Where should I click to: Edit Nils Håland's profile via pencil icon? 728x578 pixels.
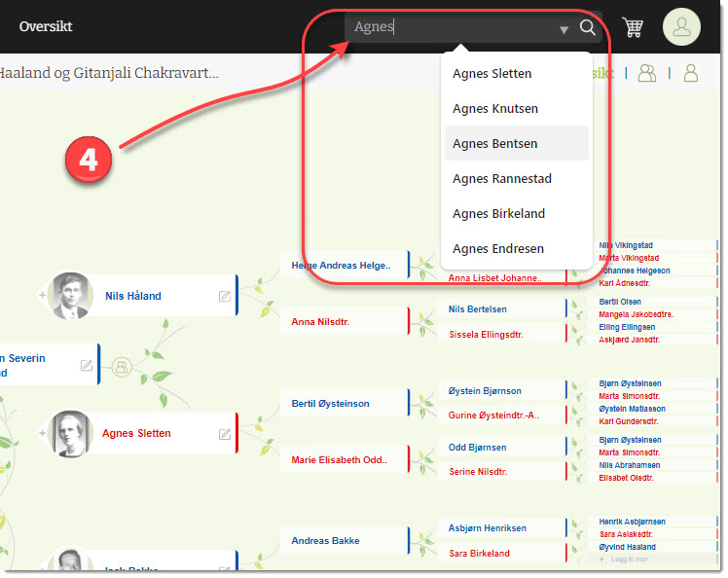point(225,296)
